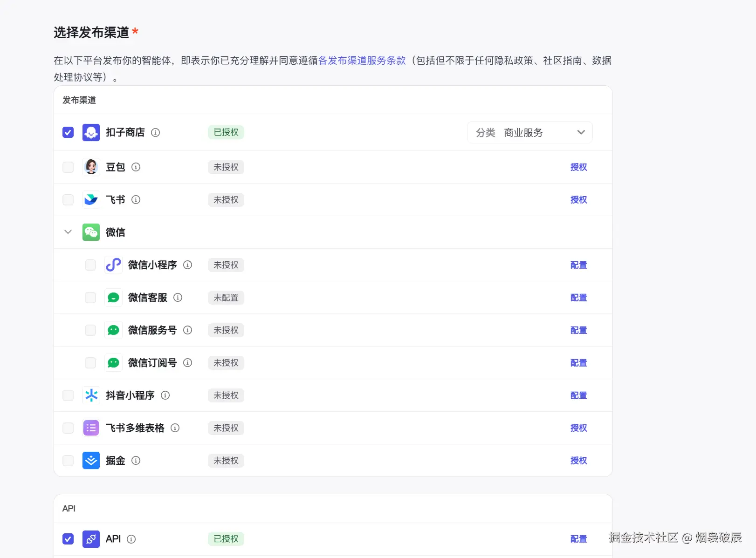The image size is (756, 558).
Task: Uncheck the 扣子商店 channel checkbox
Action: click(x=68, y=132)
